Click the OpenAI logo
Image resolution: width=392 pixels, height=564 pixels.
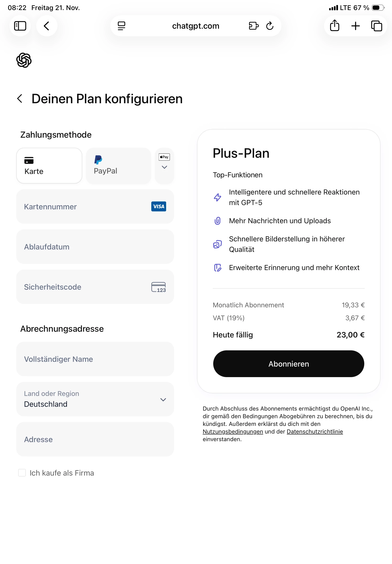[x=24, y=60]
